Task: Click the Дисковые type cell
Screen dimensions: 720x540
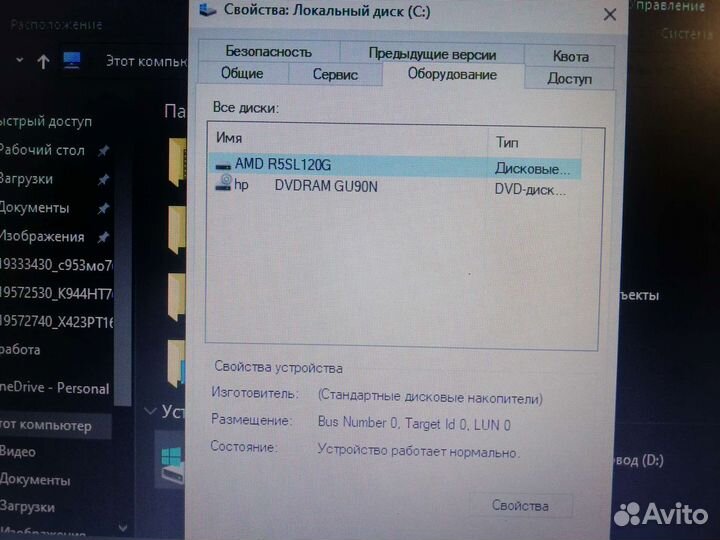Action: click(x=533, y=169)
